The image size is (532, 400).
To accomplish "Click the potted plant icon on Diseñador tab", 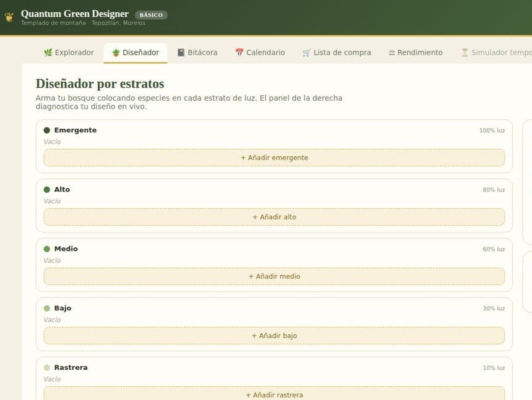I will (x=116, y=53).
